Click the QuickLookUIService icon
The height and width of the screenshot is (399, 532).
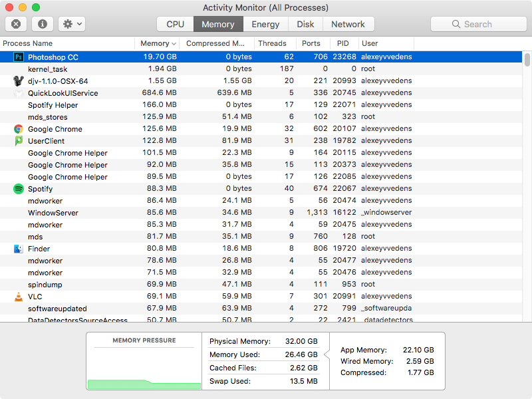coord(19,93)
